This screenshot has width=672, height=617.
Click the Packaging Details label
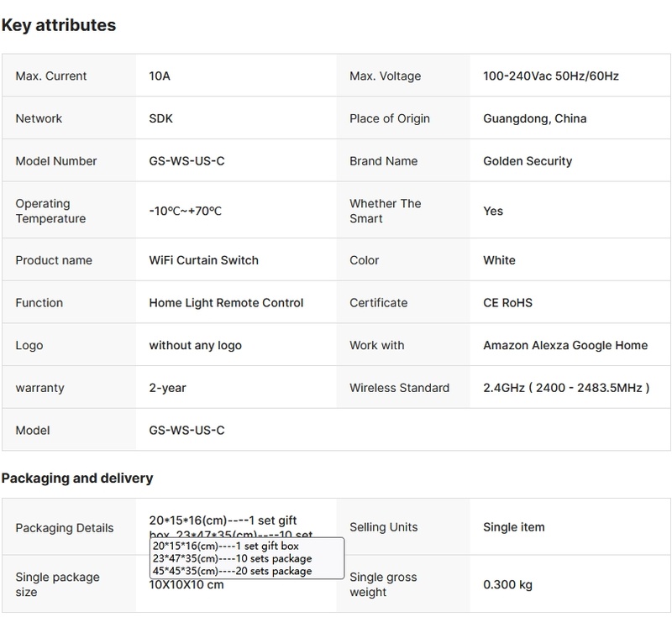(64, 528)
